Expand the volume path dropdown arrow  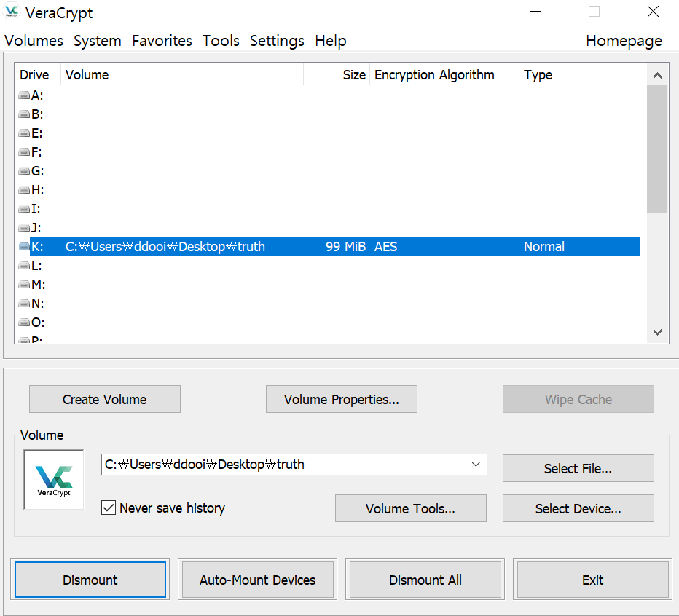(476, 465)
